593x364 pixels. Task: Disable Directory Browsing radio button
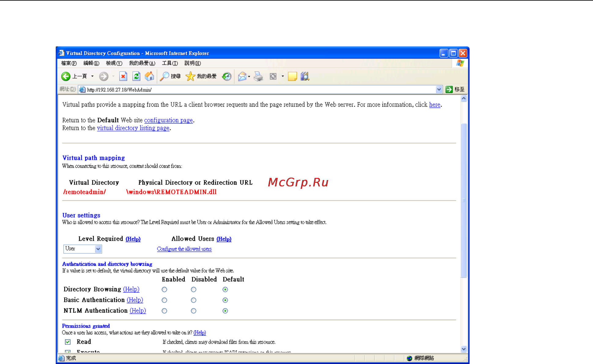194,289
